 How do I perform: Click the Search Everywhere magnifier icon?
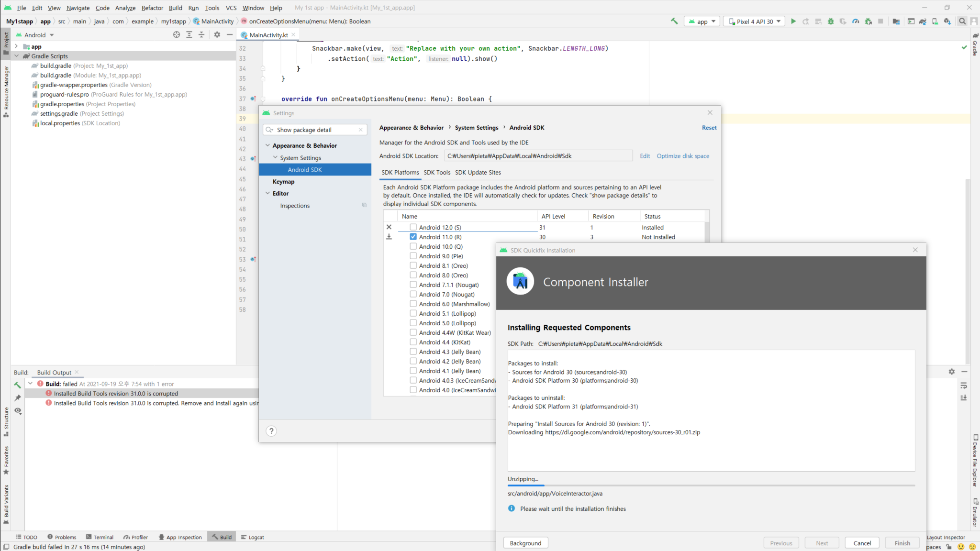pos(962,21)
